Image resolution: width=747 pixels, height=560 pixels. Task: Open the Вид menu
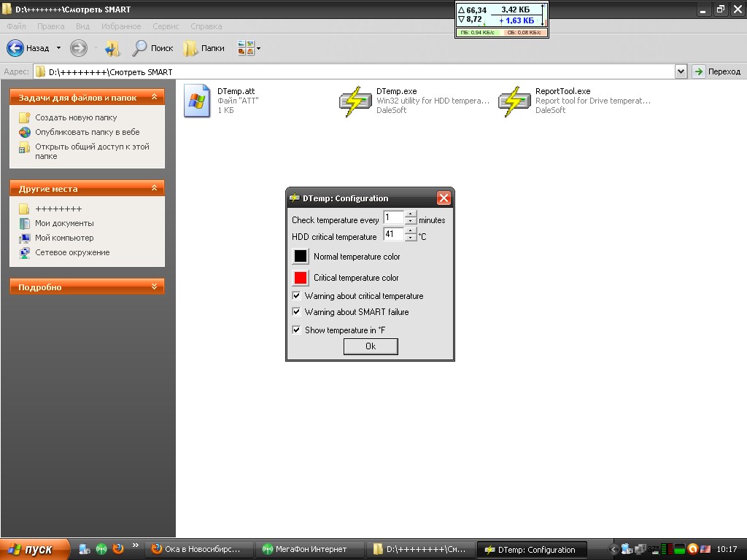pos(82,26)
